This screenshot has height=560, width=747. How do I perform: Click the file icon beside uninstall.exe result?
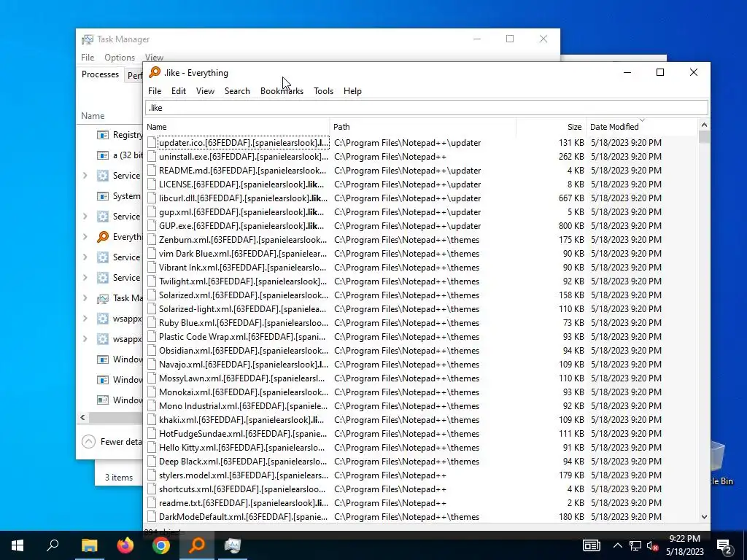[152, 156]
